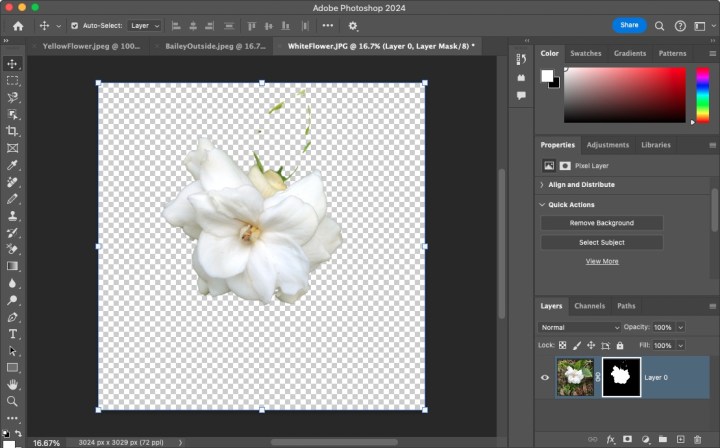Switch to the Channels tab
Viewport: 720px width, 448px height.
point(589,306)
